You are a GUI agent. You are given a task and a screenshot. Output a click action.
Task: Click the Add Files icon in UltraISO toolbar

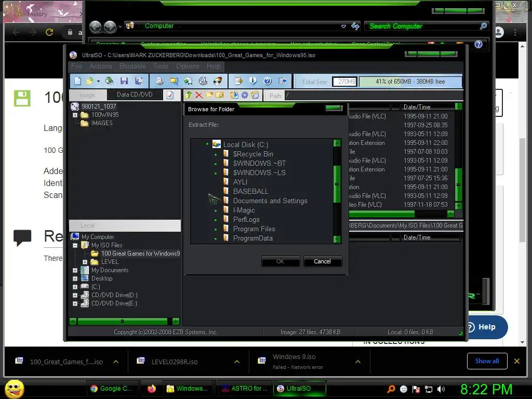tap(238, 81)
